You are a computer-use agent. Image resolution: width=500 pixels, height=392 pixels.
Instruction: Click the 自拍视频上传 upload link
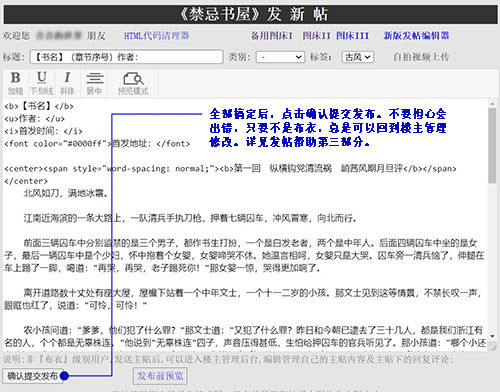pyautogui.click(x=421, y=57)
